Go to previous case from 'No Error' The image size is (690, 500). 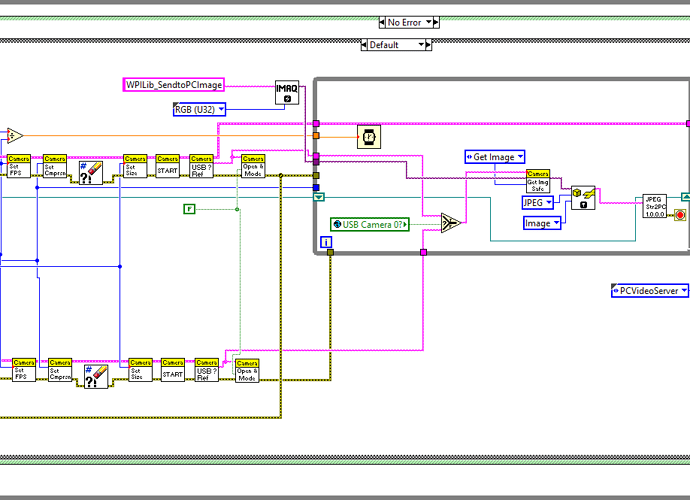(x=382, y=22)
